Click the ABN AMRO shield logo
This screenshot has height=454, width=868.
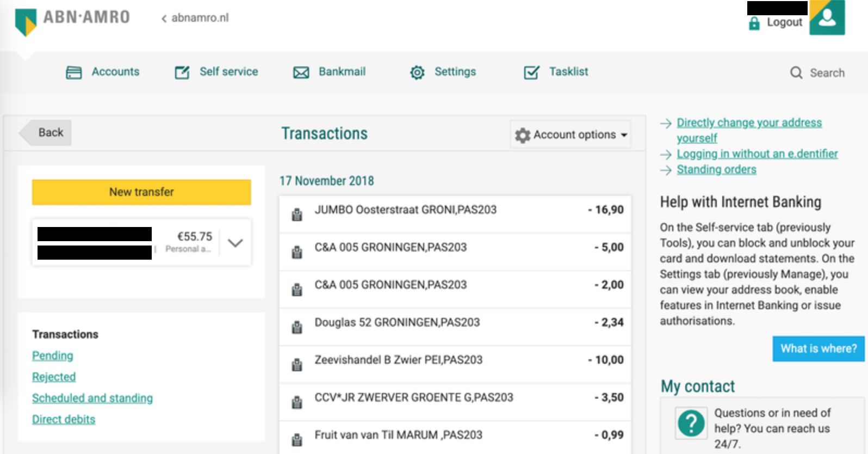26,22
